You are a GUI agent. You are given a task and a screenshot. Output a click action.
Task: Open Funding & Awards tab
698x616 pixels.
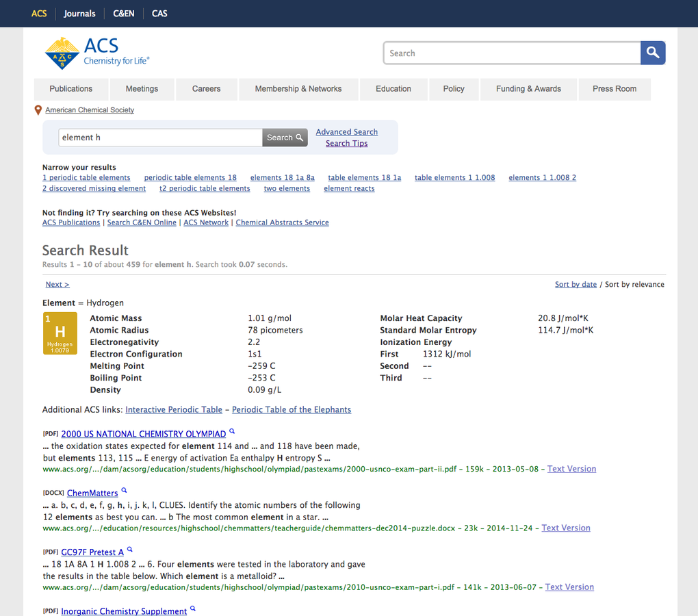click(x=528, y=89)
